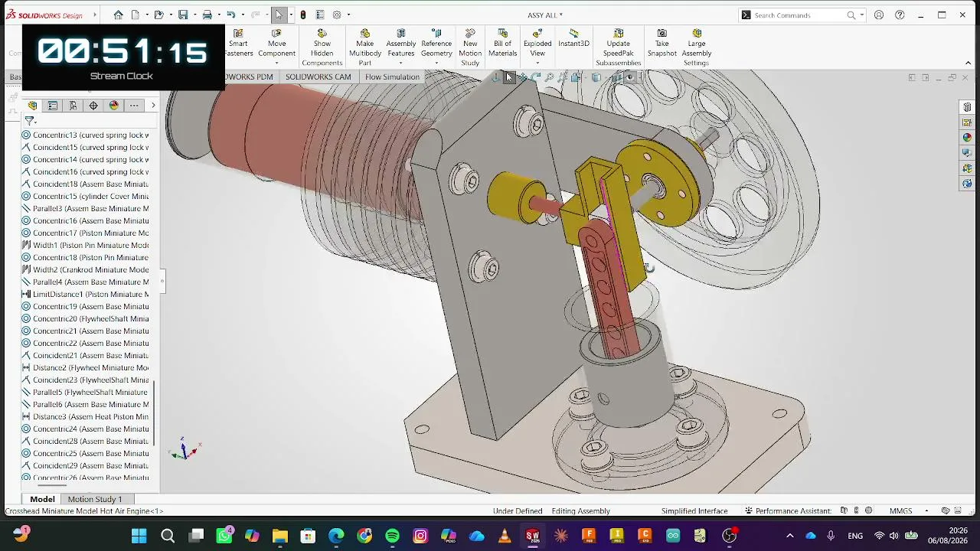Open the Save dropdown arrow
Screen dimensions: 980x551
tap(194, 15)
